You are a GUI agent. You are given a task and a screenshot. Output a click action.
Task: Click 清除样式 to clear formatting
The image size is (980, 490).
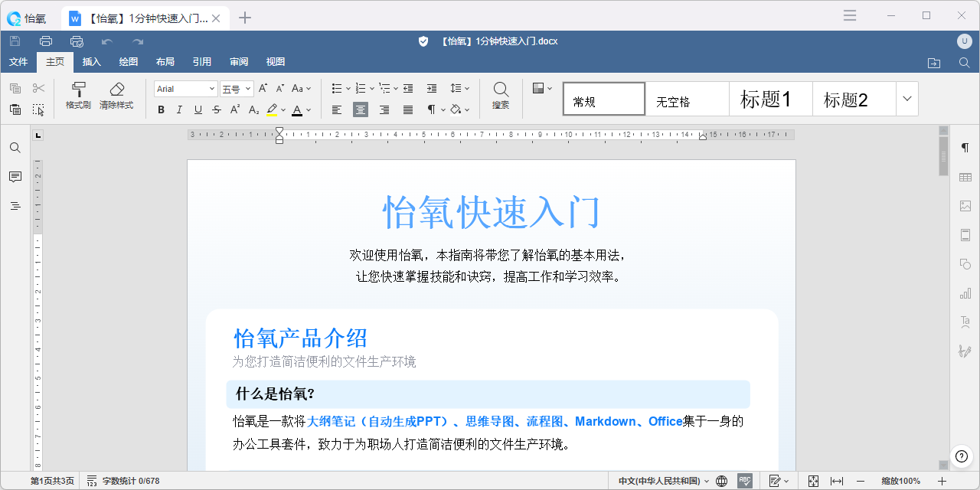(116, 96)
